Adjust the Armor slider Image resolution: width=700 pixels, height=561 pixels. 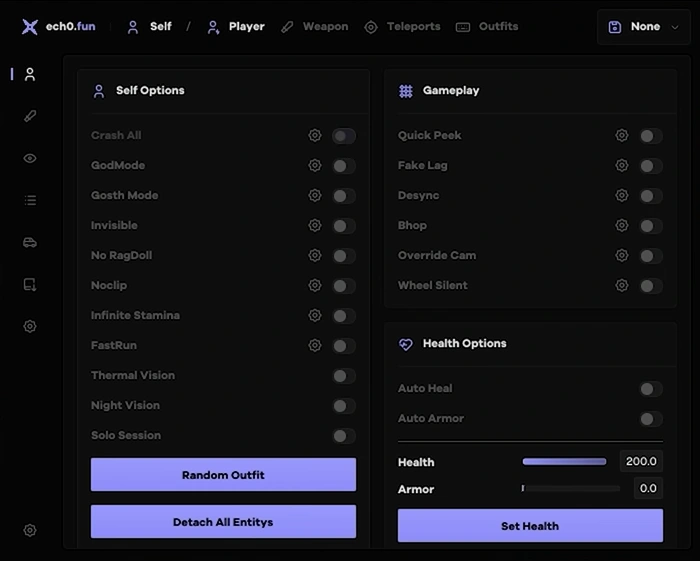coord(571,488)
